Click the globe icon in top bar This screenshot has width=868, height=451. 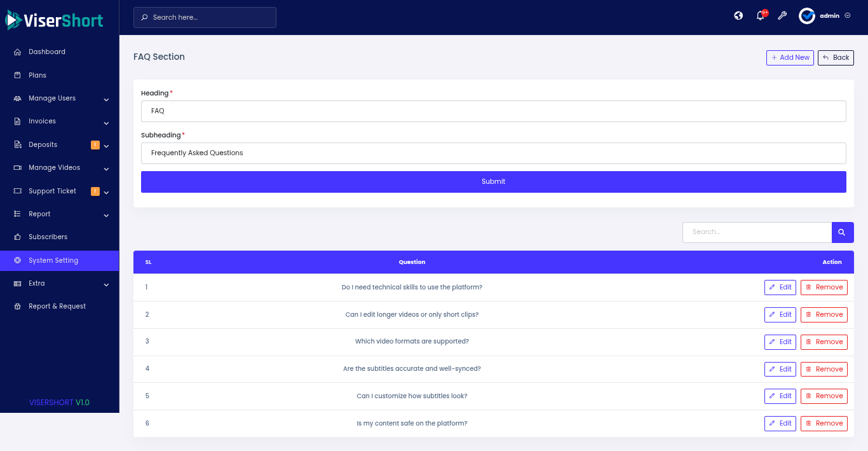738,16
